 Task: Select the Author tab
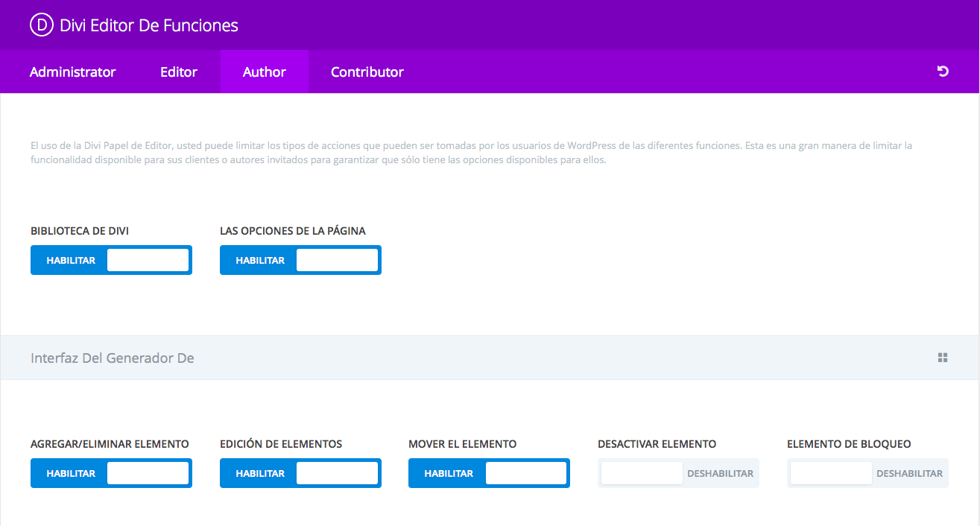pos(265,72)
